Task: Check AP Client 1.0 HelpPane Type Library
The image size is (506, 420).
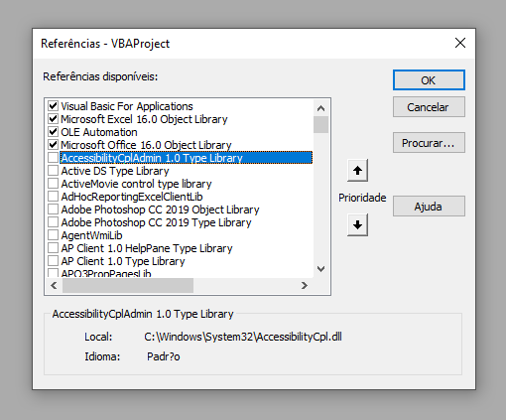Action: click(x=53, y=248)
